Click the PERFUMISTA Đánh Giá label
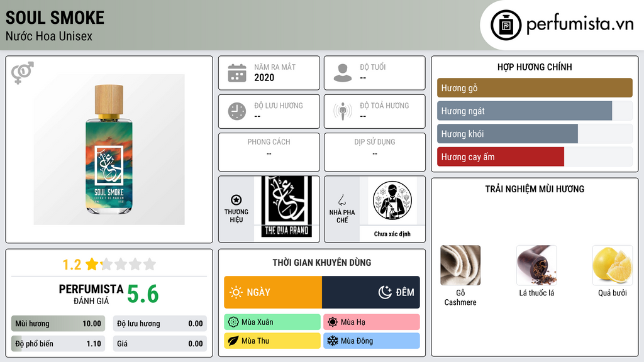 click(91, 294)
